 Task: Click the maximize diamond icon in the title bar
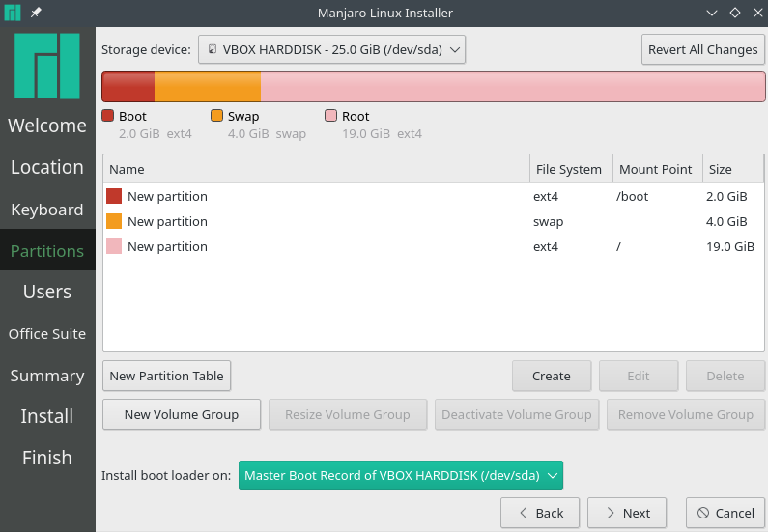click(x=735, y=13)
